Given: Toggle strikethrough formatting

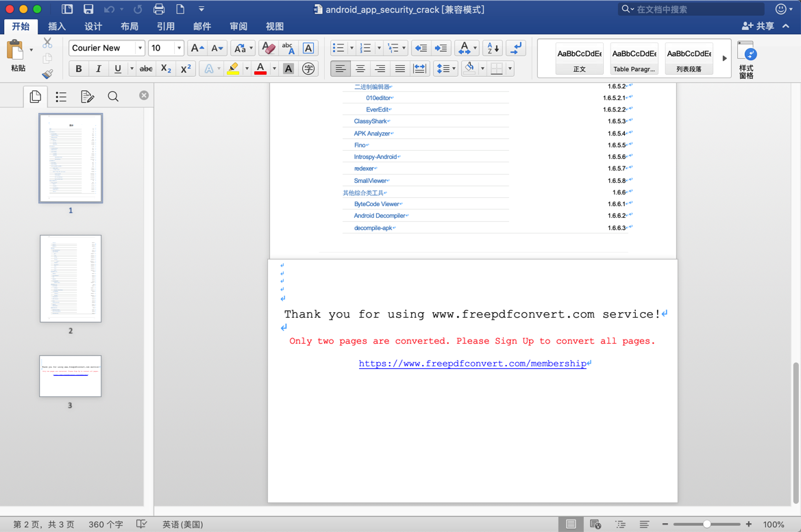Looking at the screenshot, I should click(145, 68).
